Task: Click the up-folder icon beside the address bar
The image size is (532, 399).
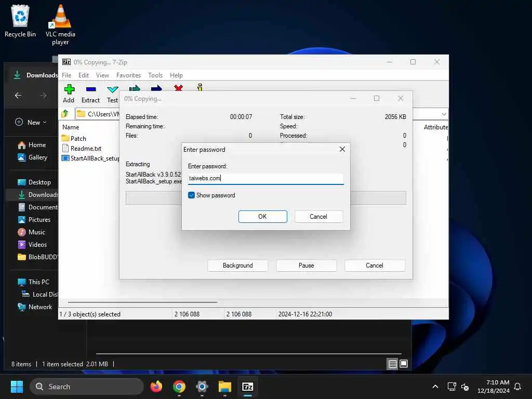Action: 65,114
